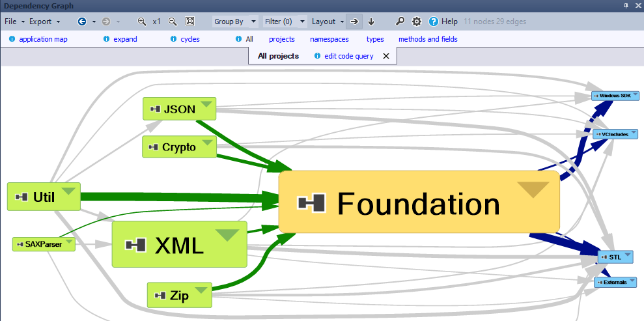Expand the Zip node triangle
The width and height of the screenshot is (644, 321).
click(202, 290)
